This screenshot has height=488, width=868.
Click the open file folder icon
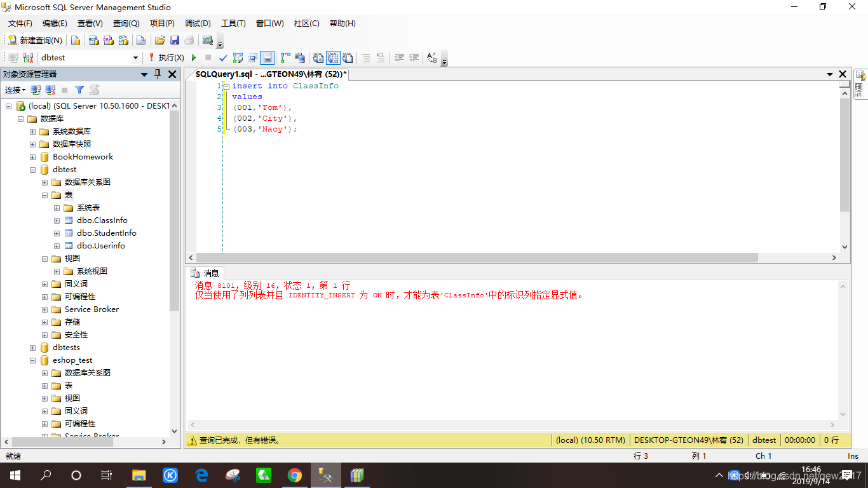pos(160,40)
